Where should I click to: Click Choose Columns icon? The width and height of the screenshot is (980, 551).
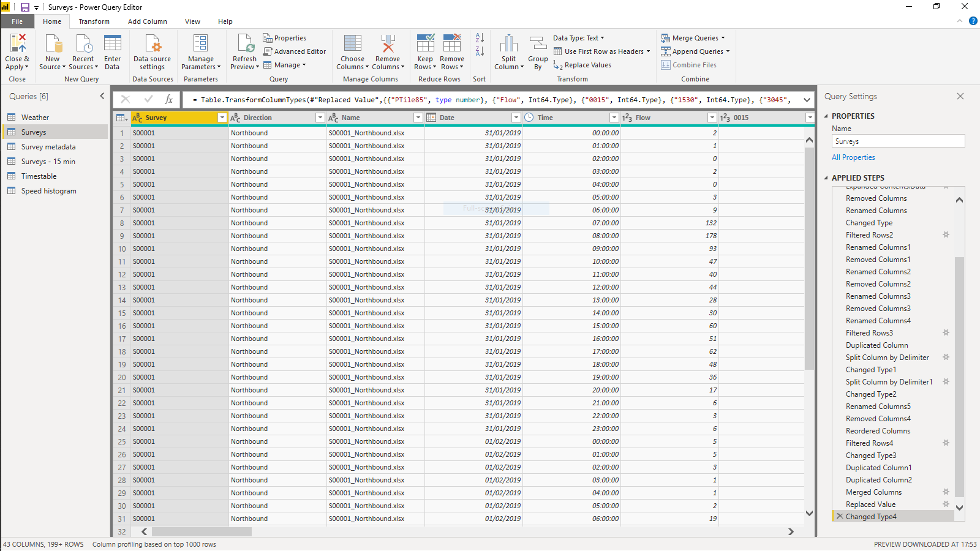click(x=353, y=43)
